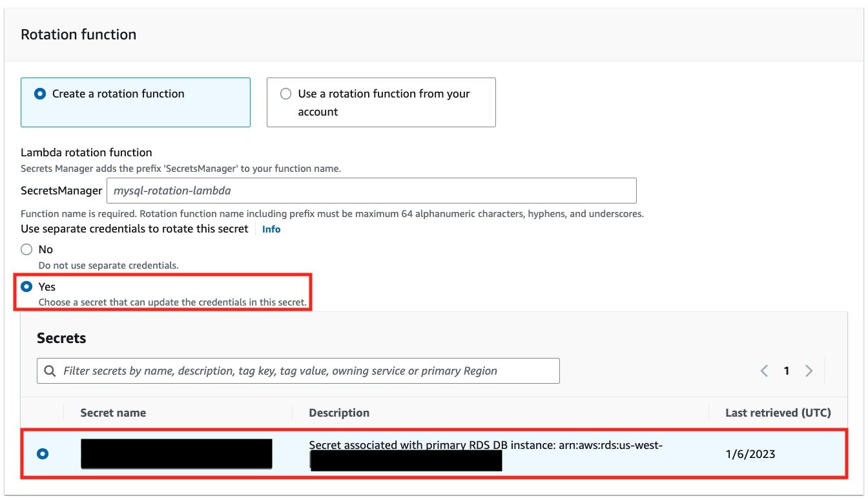Choose "Use a rotation function from your account"
This screenshot has width=868, height=500.
(x=381, y=102)
